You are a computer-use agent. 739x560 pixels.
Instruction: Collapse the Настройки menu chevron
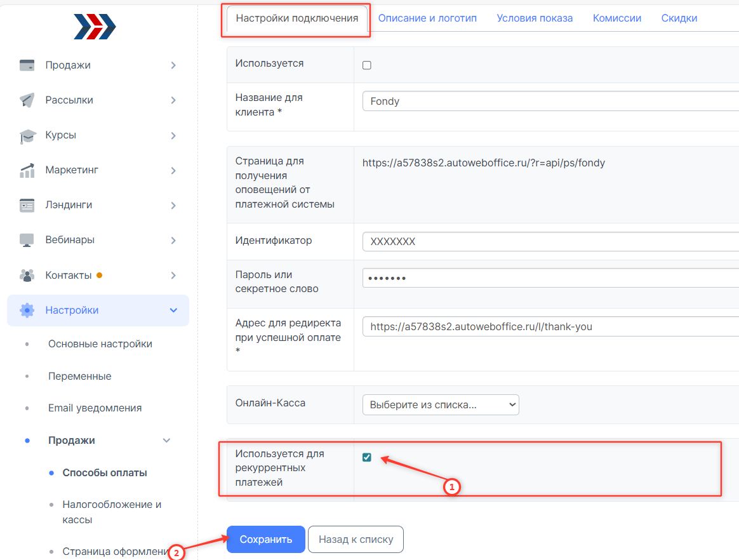pyautogui.click(x=173, y=310)
